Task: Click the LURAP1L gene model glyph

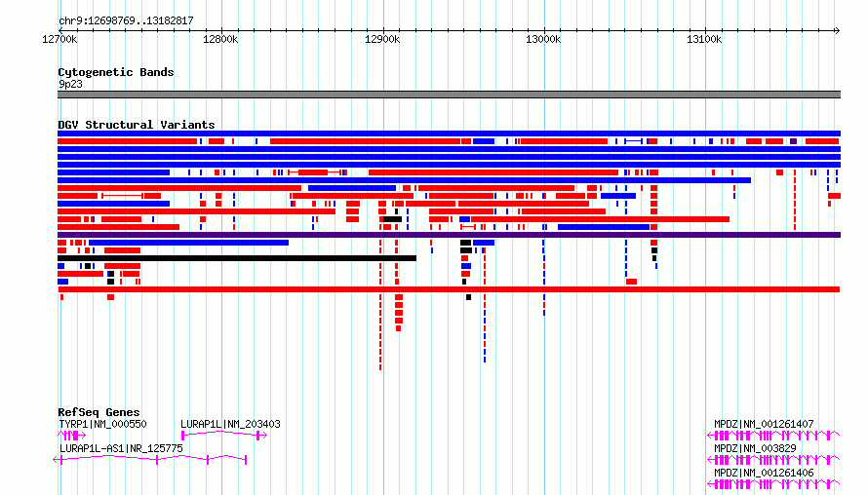Action: click(x=224, y=436)
